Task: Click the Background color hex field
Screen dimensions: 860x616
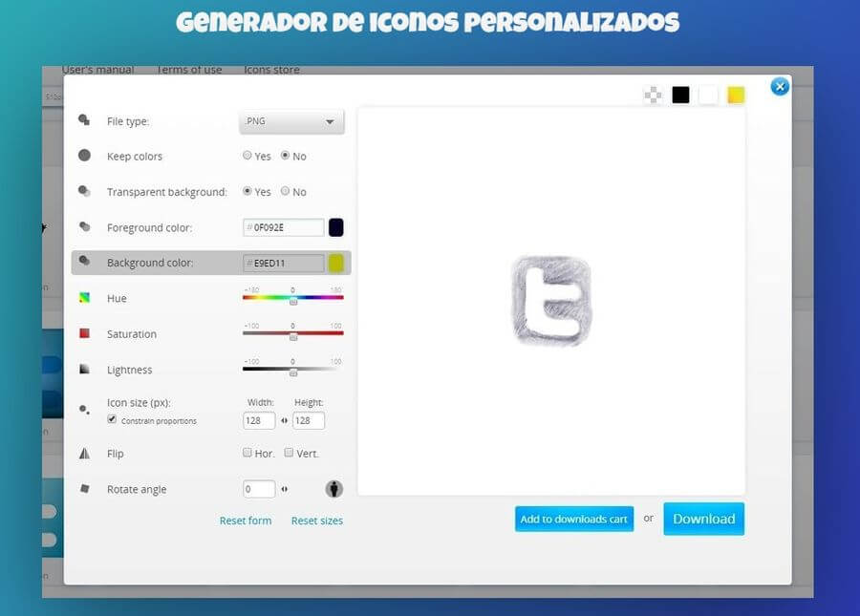Action: pyautogui.click(x=284, y=263)
